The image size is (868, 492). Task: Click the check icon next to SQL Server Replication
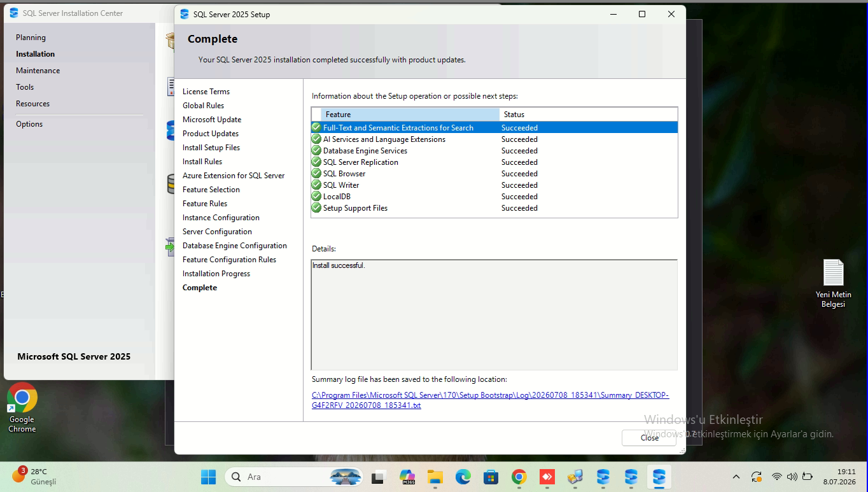[x=316, y=162]
